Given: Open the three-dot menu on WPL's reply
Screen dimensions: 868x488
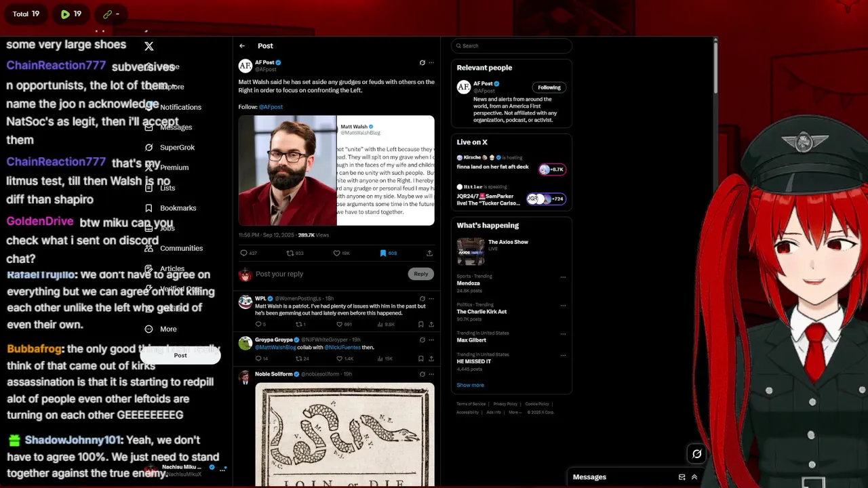Looking at the screenshot, I should [431, 299].
